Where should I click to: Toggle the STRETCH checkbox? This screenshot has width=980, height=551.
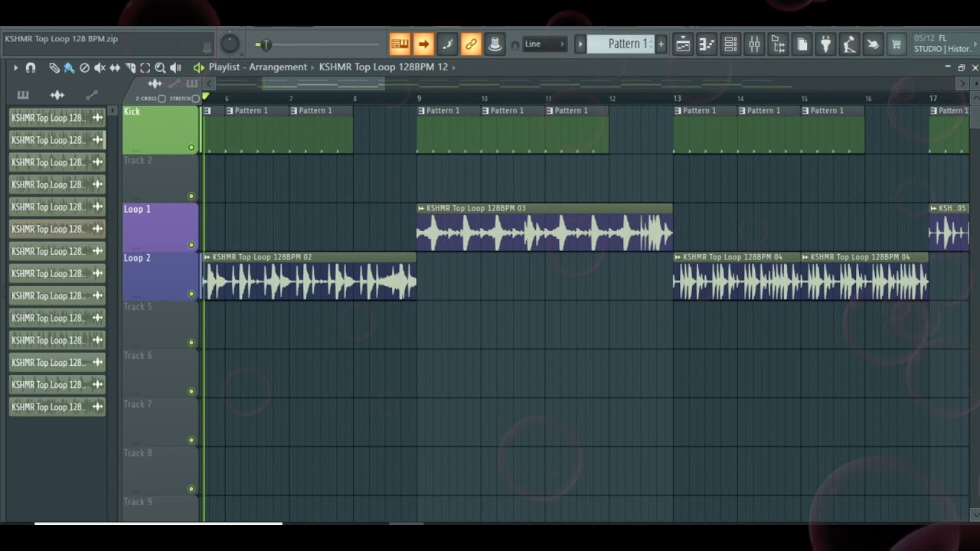195,99
